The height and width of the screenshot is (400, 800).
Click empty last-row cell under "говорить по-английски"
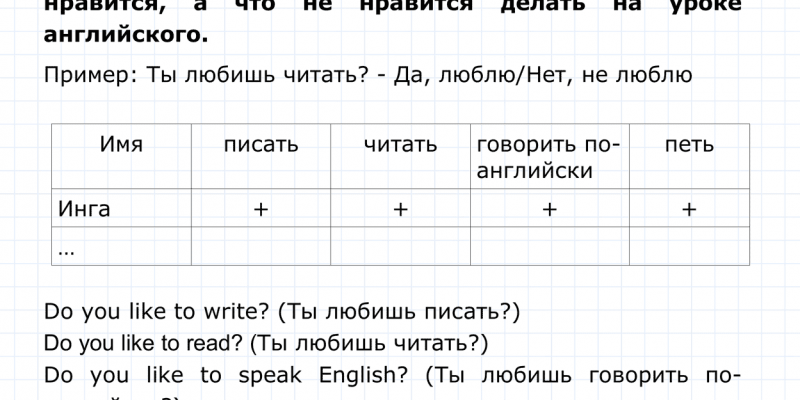coord(549,248)
